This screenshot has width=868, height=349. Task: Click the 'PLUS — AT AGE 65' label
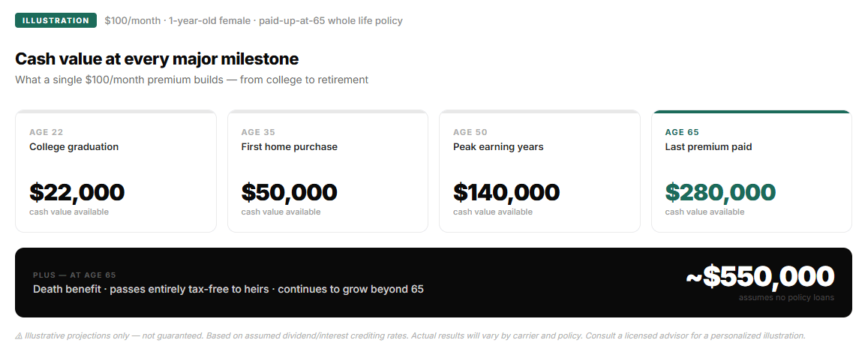74,275
